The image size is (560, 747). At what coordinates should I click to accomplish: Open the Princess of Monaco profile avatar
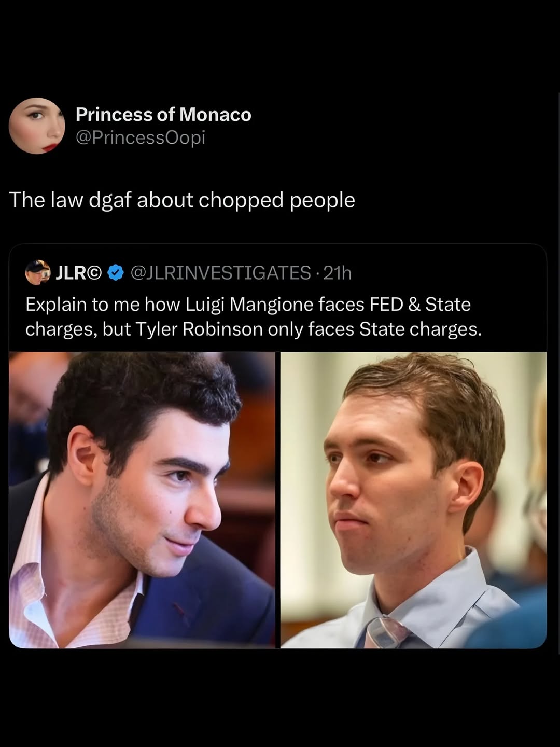pos(37,126)
